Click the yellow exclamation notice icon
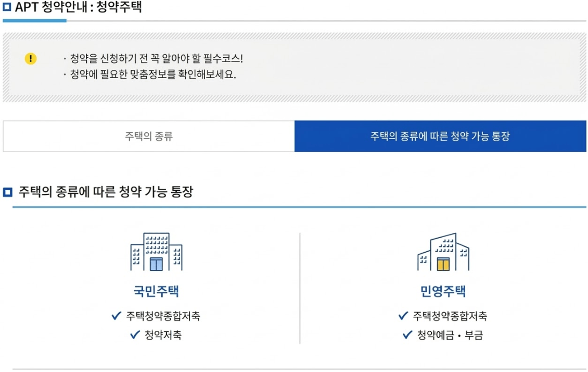588x372 pixels. coord(30,59)
